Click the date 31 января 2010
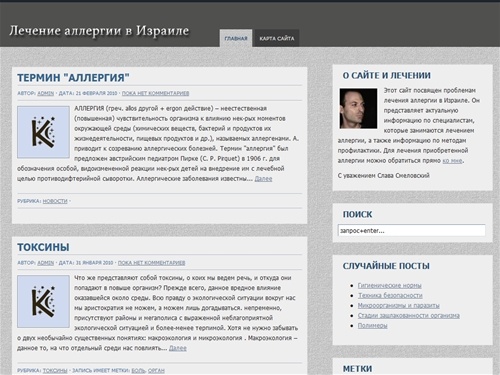 tap(94, 263)
